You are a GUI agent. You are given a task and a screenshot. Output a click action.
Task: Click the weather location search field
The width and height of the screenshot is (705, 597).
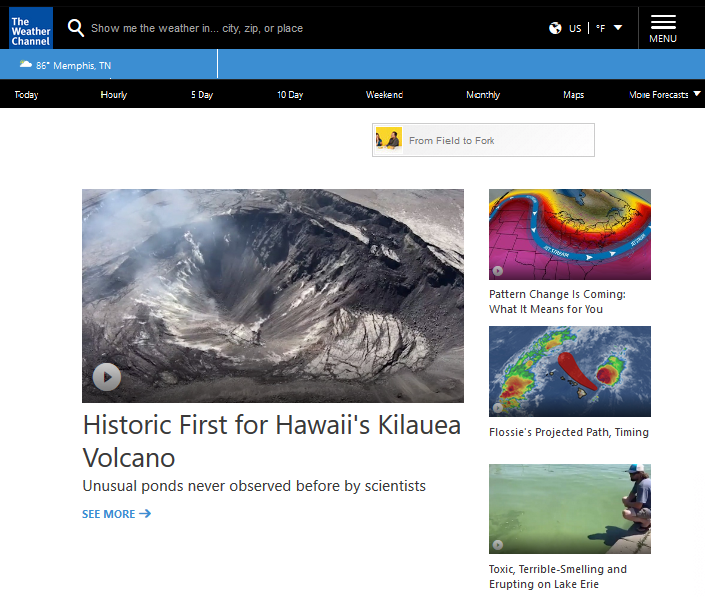197,28
